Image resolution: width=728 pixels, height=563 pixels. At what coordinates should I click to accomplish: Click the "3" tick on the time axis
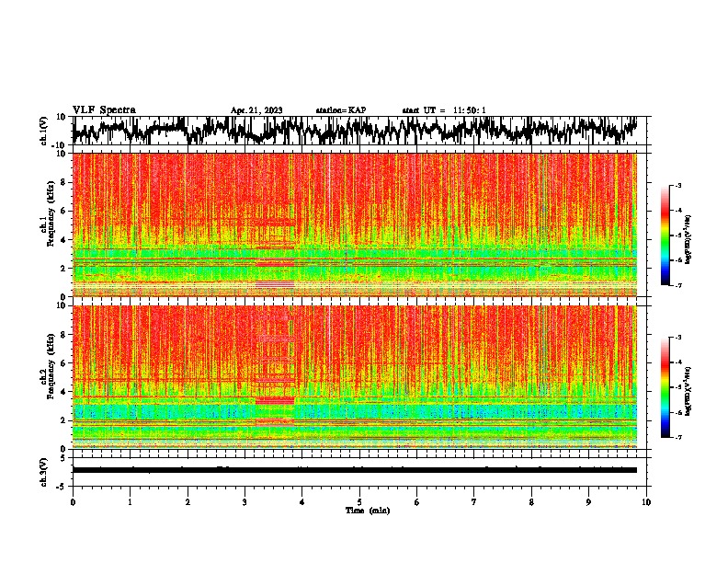pyautogui.click(x=245, y=502)
